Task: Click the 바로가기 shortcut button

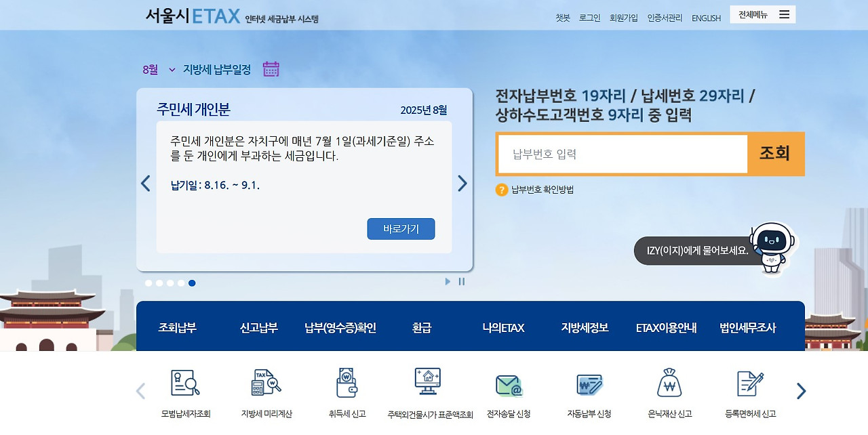Action: pos(401,229)
